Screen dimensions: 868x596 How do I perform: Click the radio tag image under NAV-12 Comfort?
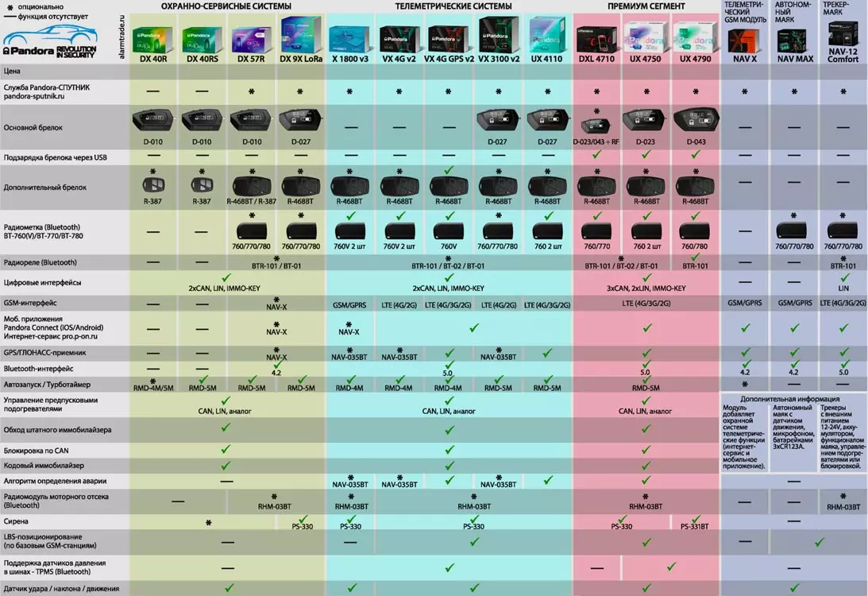842,230
